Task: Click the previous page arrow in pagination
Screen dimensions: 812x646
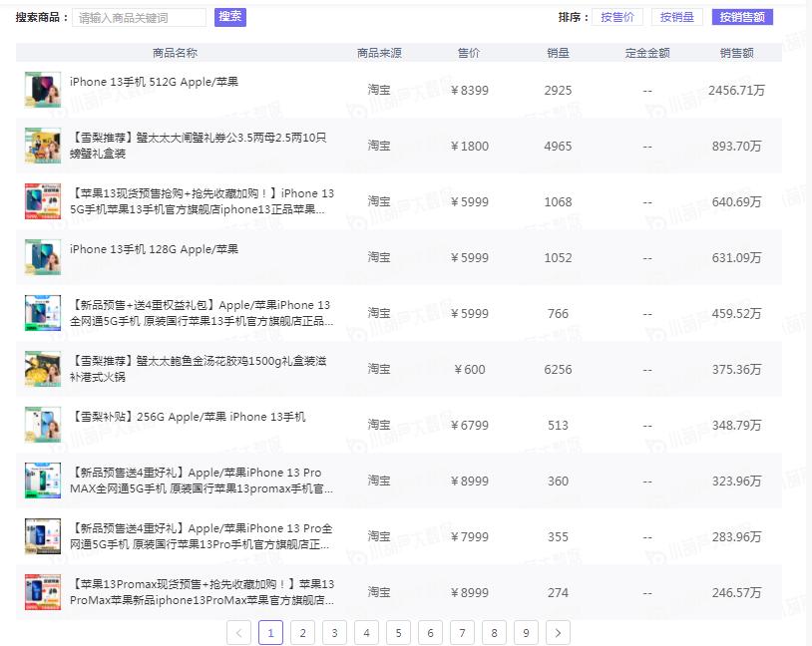Action: tap(239, 632)
